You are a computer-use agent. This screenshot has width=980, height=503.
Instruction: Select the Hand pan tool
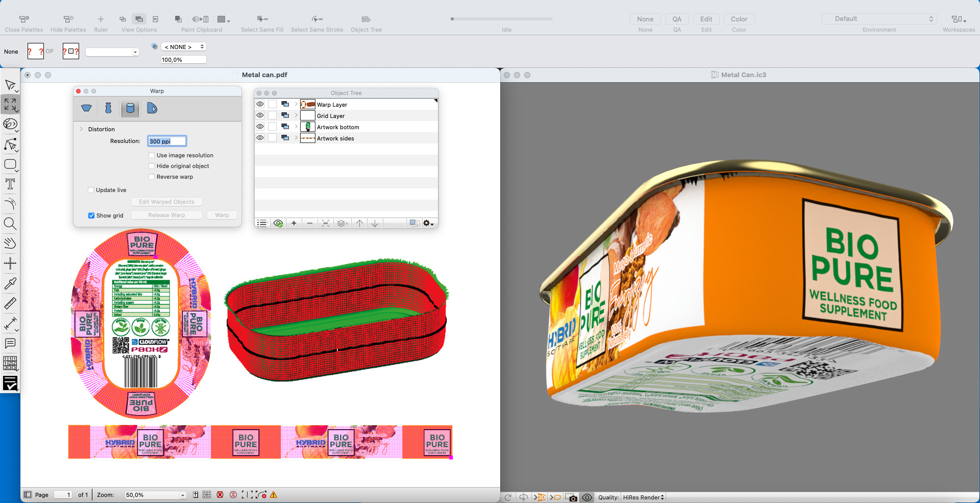click(10, 244)
